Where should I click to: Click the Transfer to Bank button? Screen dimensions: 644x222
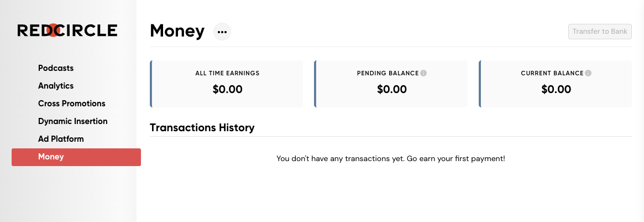600,32
